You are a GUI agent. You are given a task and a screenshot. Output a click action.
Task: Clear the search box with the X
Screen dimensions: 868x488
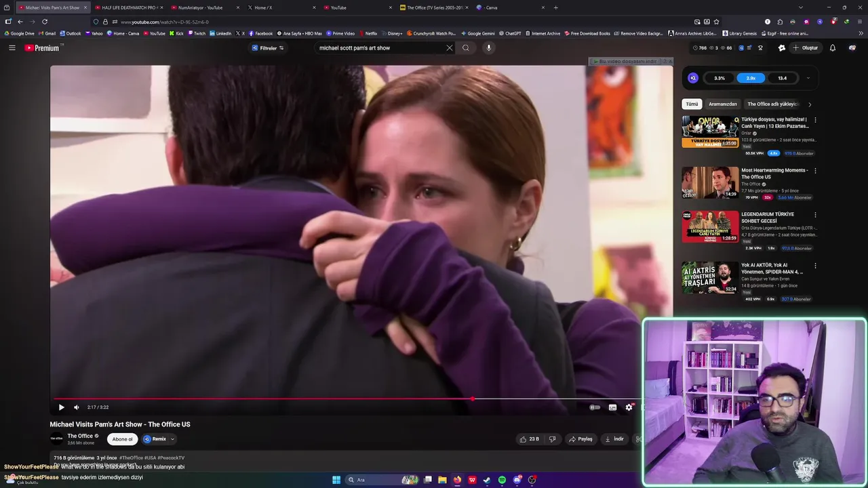[x=449, y=48]
